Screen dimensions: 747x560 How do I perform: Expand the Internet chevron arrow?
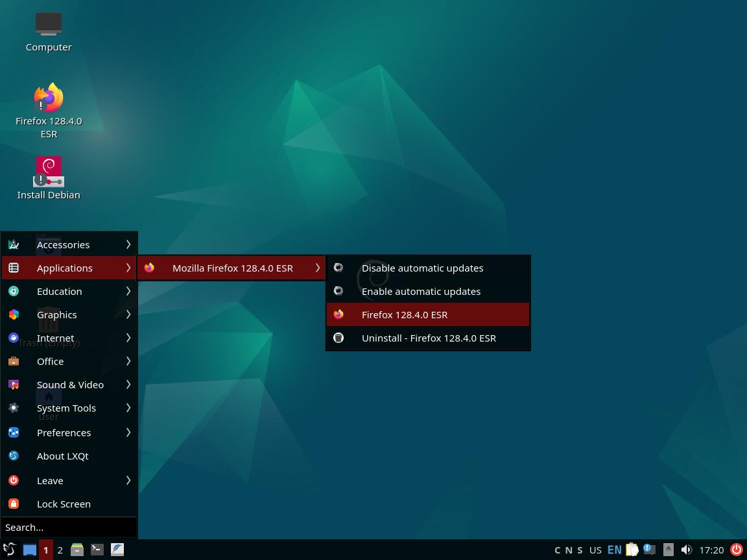(x=128, y=338)
